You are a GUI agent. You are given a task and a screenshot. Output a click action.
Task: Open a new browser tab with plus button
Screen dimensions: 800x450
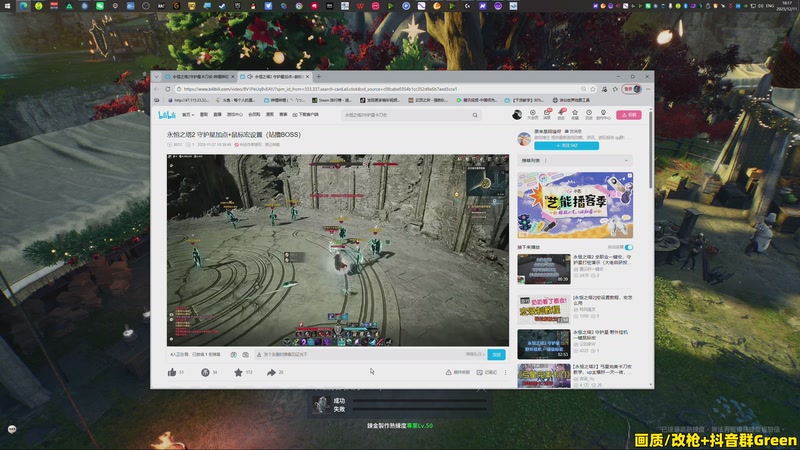pos(318,77)
